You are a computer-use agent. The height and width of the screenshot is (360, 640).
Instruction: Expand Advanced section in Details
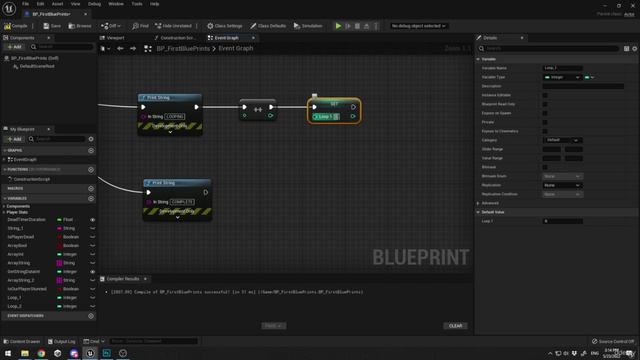[478, 203]
